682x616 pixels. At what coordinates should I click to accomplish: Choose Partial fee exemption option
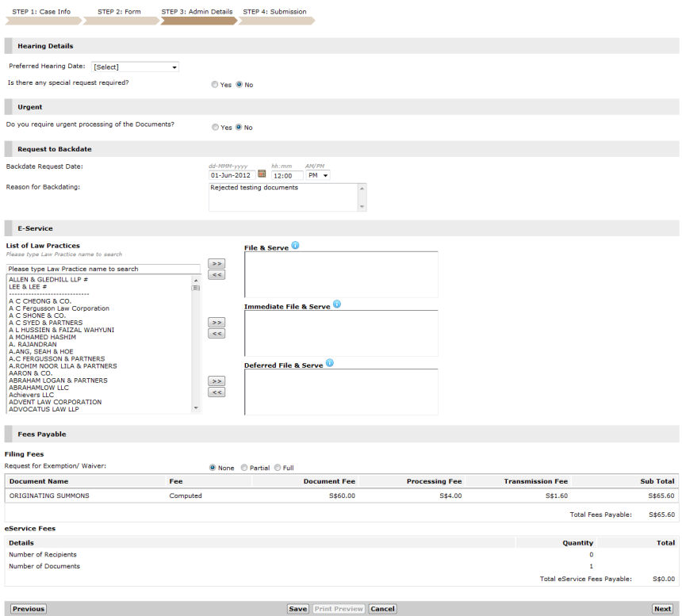(x=244, y=468)
